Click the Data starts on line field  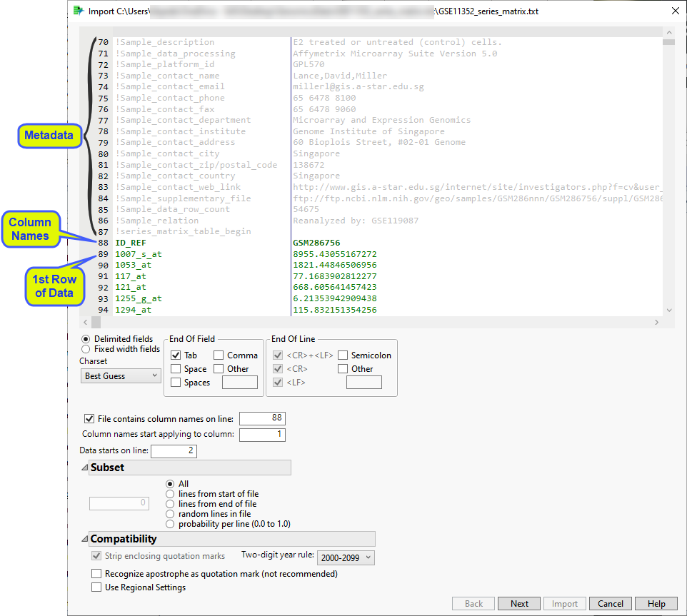tap(173, 450)
